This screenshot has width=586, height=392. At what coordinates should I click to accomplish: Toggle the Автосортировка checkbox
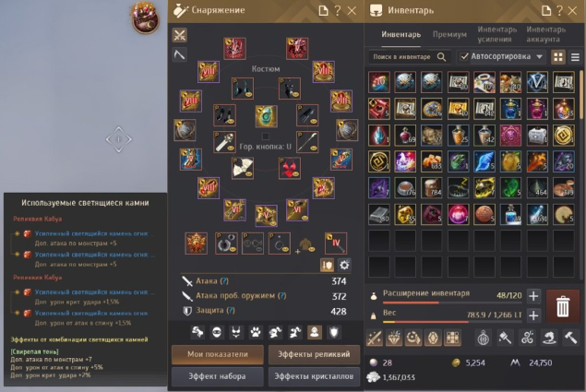point(464,57)
